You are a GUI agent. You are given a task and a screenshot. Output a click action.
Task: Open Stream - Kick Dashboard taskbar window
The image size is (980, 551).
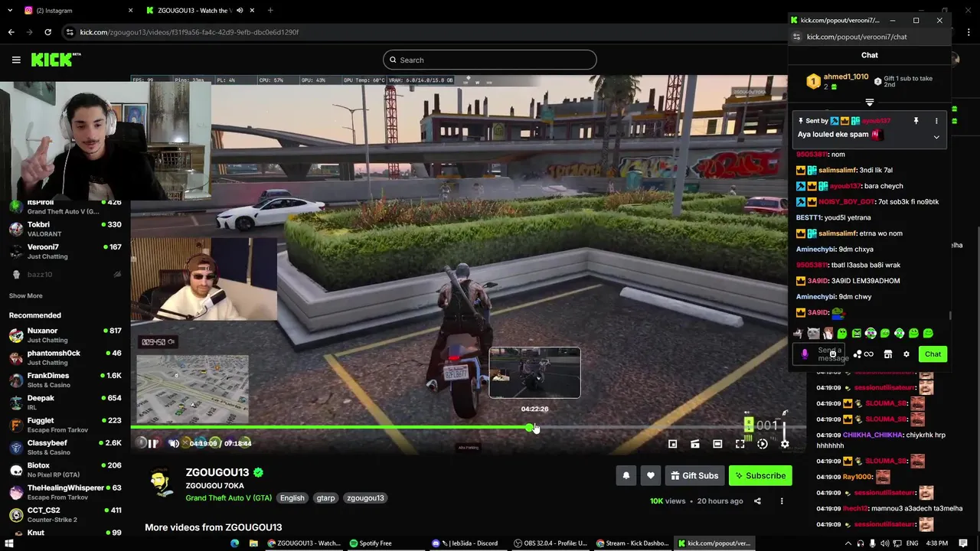tap(633, 543)
